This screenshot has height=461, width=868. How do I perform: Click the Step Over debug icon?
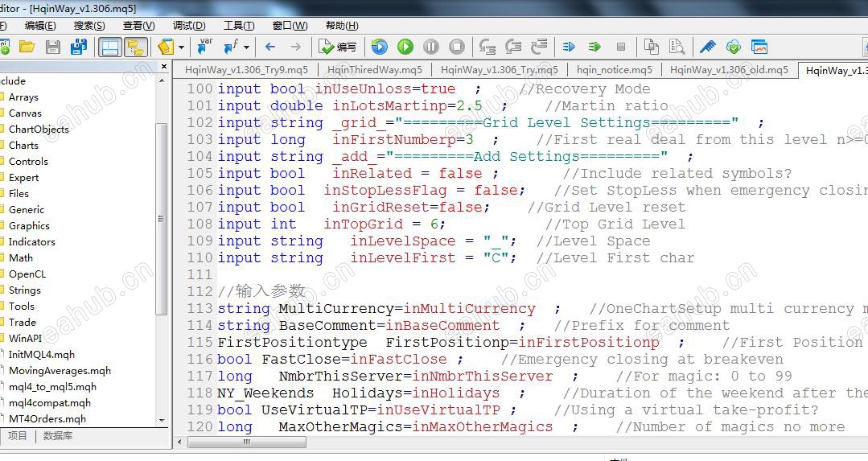coord(513,47)
